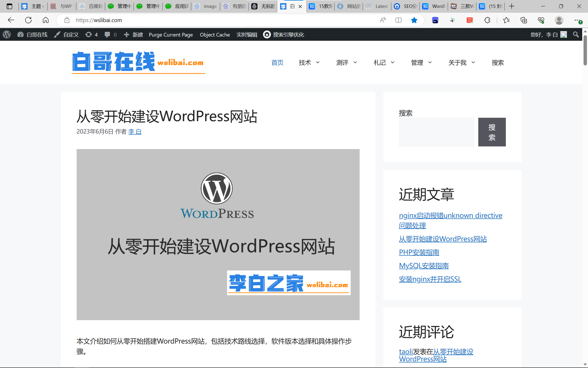The width and height of the screenshot is (588, 368).
Task: Open the PHP安装指南 recent article link
Action: pos(419,252)
